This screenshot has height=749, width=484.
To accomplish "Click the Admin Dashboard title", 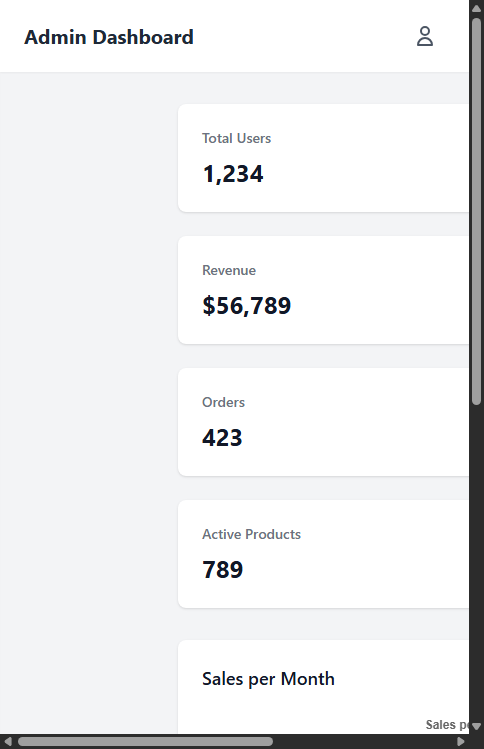I will tap(109, 37).
